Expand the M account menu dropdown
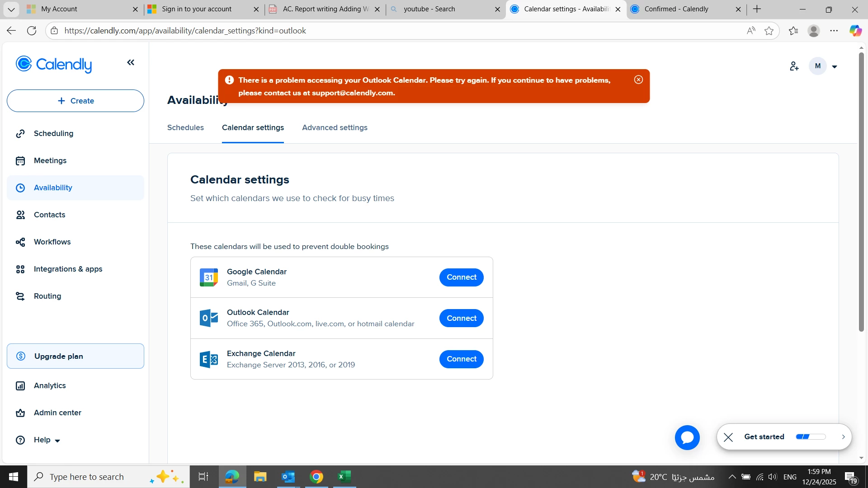The image size is (868, 488). pyautogui.click(x=834, y=67)
